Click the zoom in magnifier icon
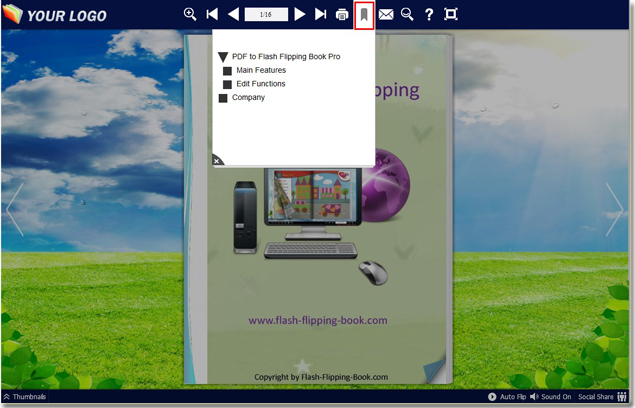The width and height of the screenshot is (635, 408). (190, 14)
